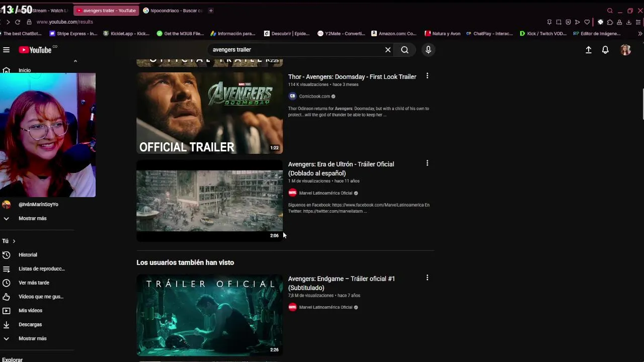
Task: Expand the 'Tú' section chevron
Action: 14,241
